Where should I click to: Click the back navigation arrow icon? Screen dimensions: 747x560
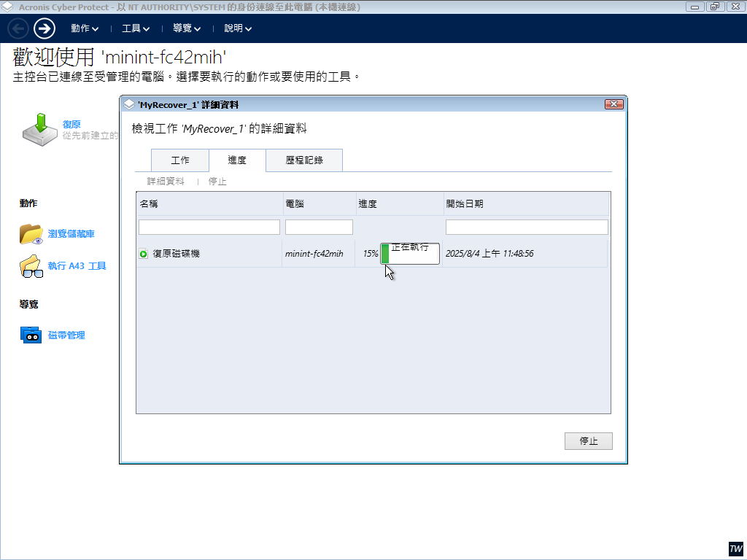pyautogui.click(x=18, y=28)
